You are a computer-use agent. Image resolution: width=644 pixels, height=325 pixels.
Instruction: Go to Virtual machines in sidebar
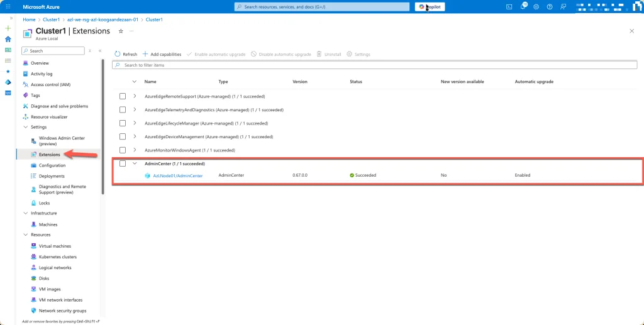(55, 246)
